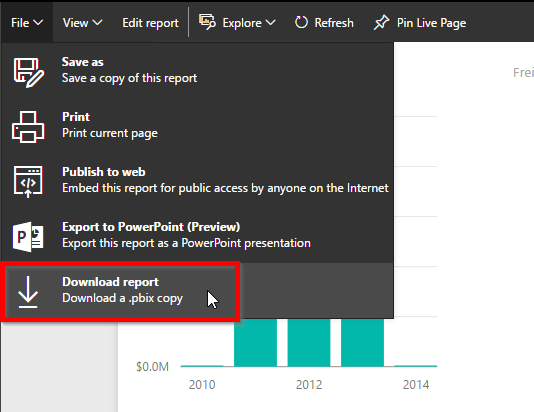Click the Download arrow icon
Image resolution: width=534 pixels, height=412 pixels.
[x=28, y=292]
